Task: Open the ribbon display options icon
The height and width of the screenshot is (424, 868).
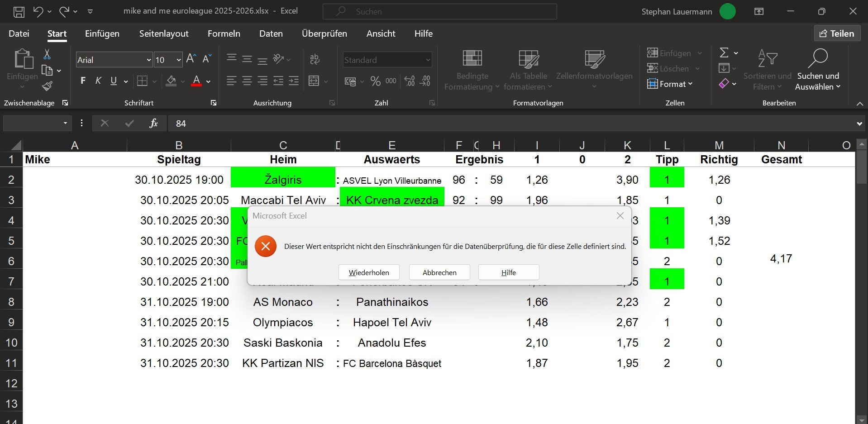Action: 759,12
